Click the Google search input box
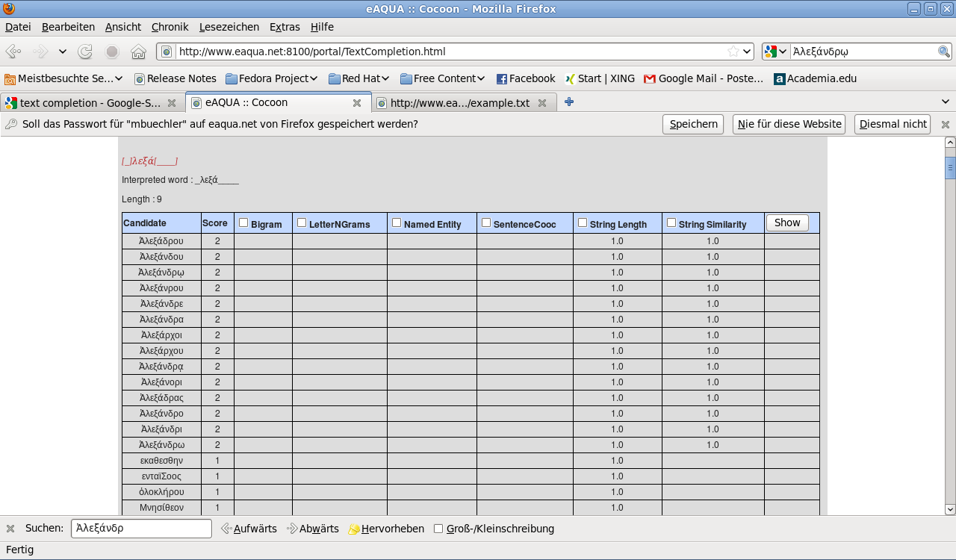Screen dimensions: 956x560 point(863,52)
